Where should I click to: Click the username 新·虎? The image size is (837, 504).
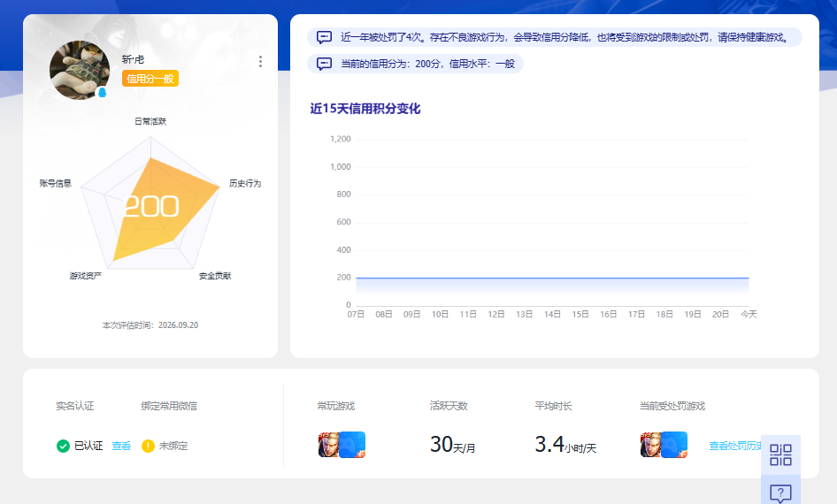[133, 60]
